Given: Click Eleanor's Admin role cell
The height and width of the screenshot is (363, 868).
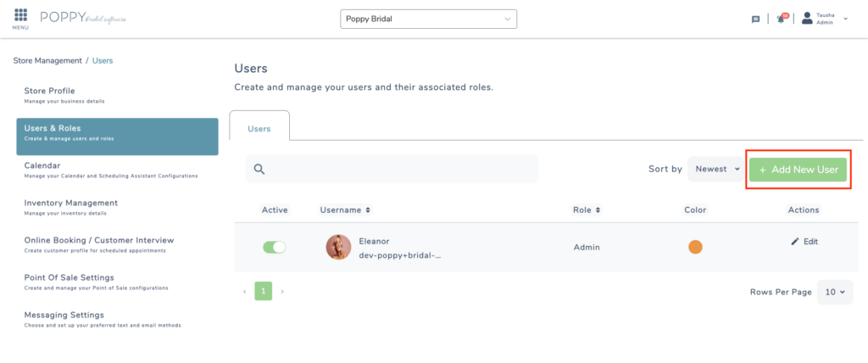Looking at the screenshot, I should [x=587, y=247].
